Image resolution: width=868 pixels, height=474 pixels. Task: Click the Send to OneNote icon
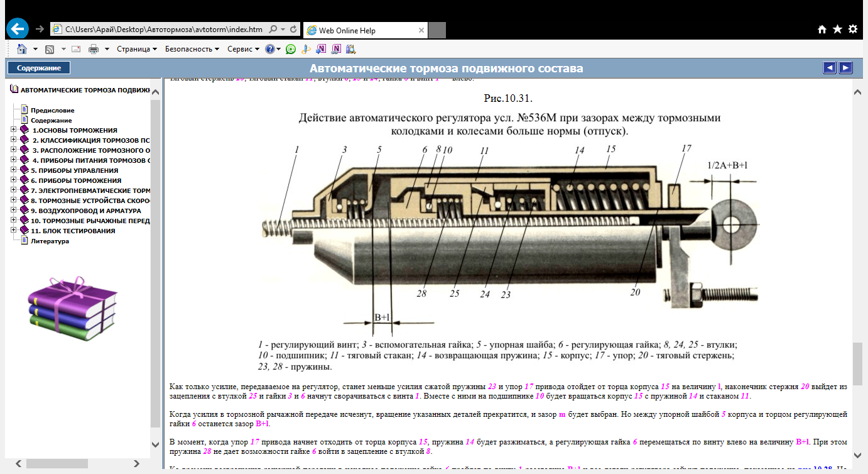[321, 49]
